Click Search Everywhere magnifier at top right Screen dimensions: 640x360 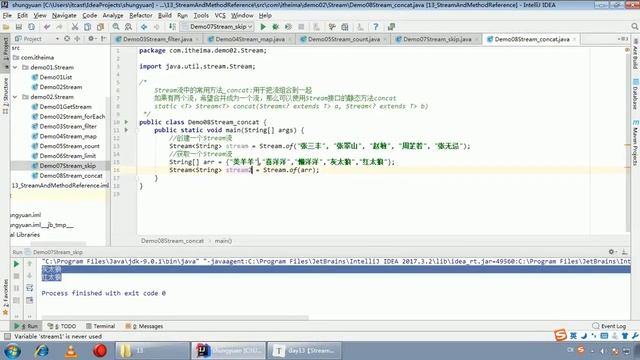point(635,27)
